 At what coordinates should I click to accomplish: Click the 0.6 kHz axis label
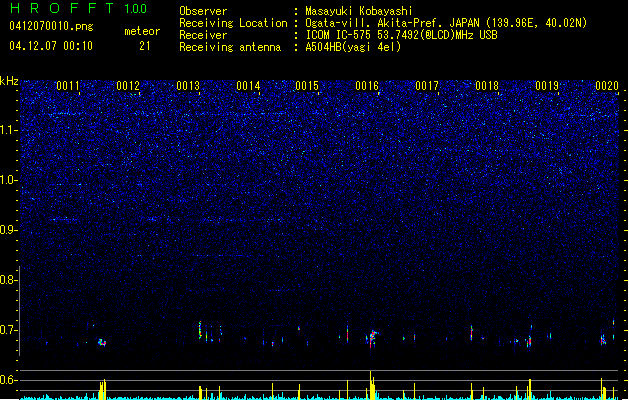tap(8, 380)
